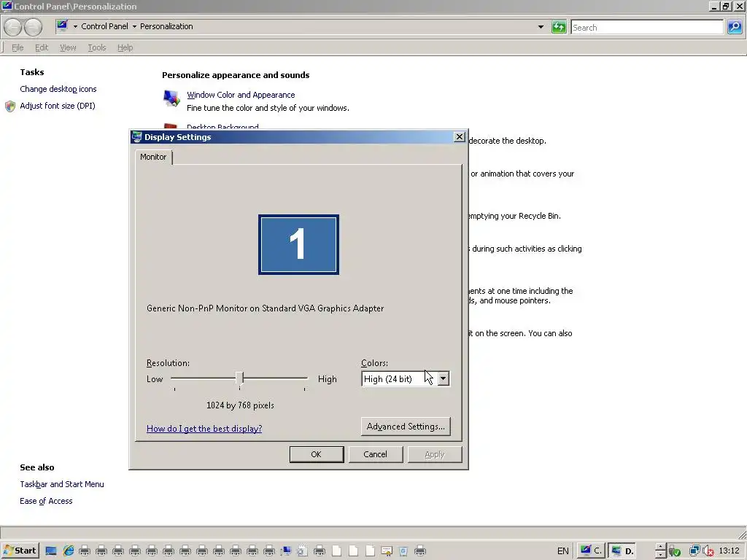Click Adjust font size (DPI) link
This screenshot has height=560, width=747.
click(58, 106)
